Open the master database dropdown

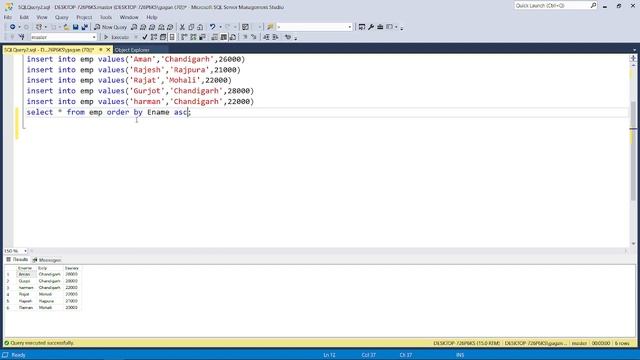click(93, 37)
